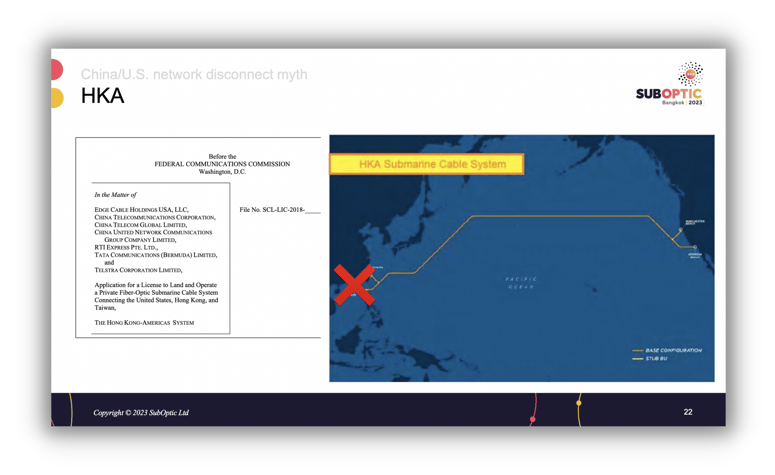Viewport: 775px width, 475px height.
Task: Click the Stub BU legend line marker
Action: coord(637,359)
